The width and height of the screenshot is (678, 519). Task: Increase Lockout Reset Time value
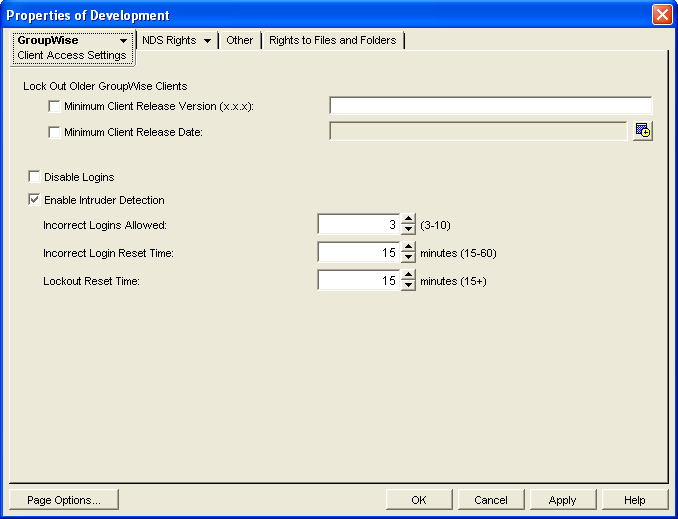point(408,275)
